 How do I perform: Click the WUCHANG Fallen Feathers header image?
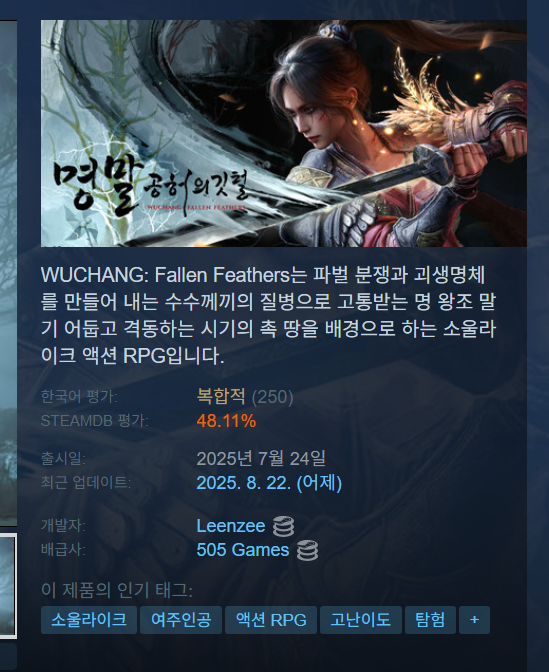tap(284, 133)
